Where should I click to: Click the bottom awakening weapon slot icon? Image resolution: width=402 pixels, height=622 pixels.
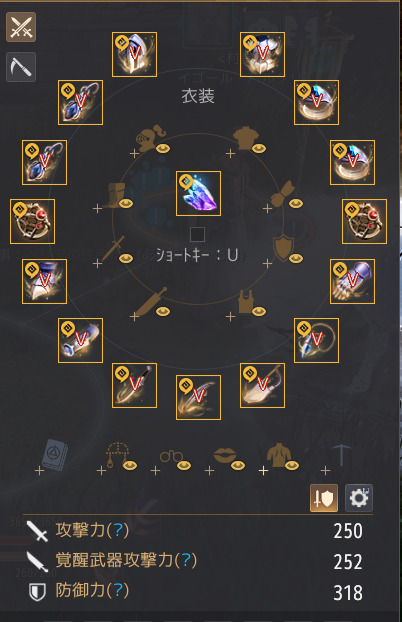[x=198, y=397]
